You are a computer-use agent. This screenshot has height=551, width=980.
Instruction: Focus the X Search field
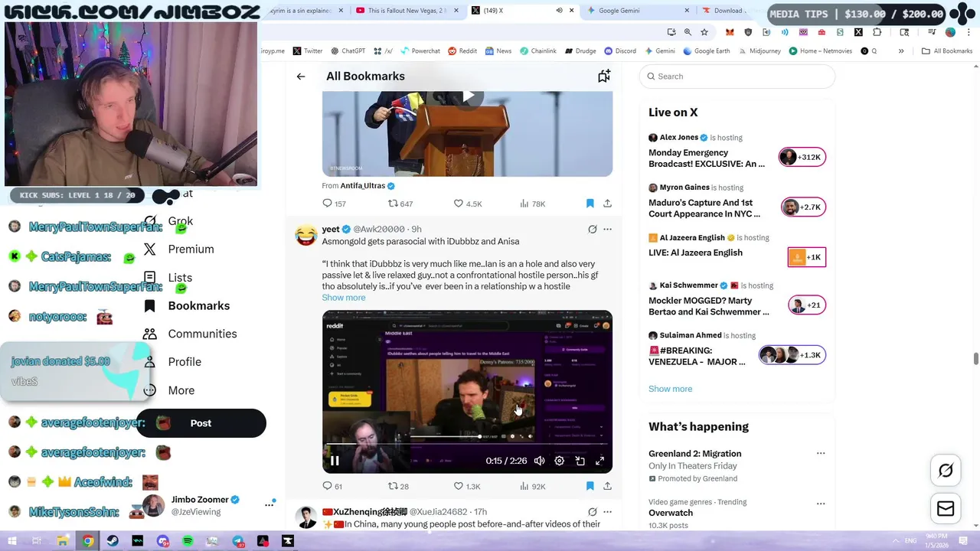coord(737,77)
